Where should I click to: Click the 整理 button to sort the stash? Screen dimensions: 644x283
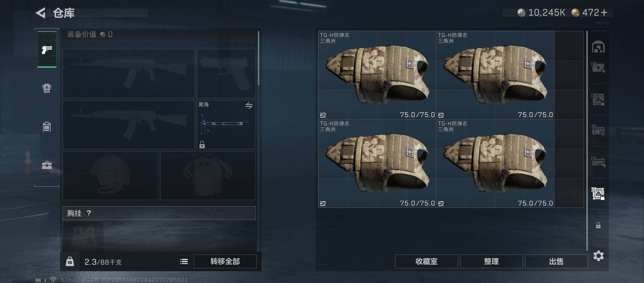coord(491,261)
